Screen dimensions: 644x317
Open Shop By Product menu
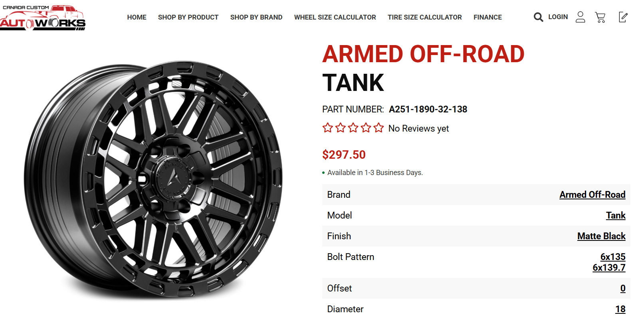tap(188, 18)
